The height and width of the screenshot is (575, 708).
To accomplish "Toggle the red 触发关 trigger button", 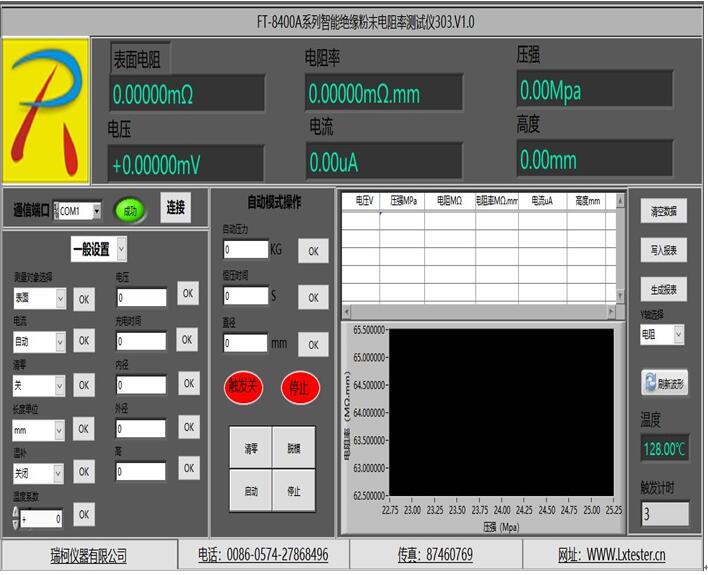I will click(x=244, y=387).
